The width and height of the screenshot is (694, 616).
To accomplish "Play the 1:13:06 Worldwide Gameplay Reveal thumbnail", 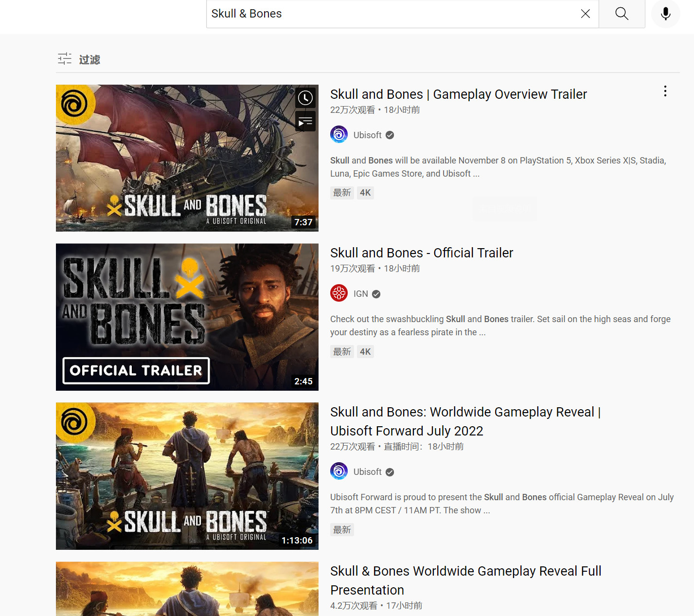I will 187,476.
